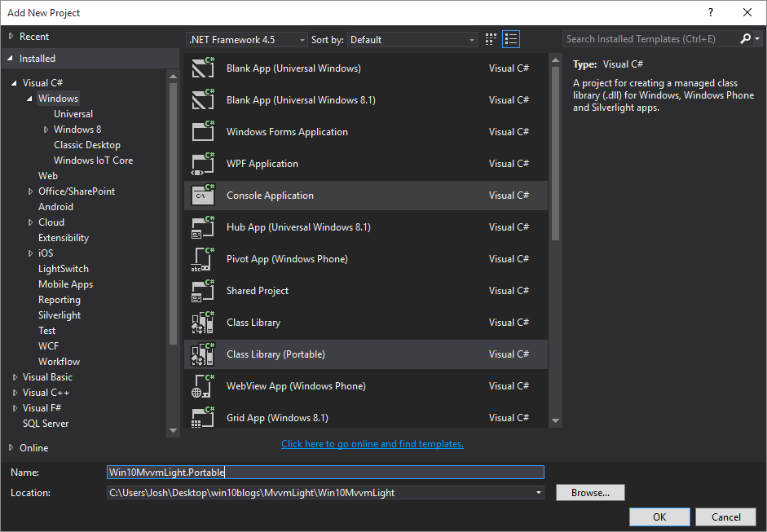767x532 pixels.
Task: Switch templates to small icons view
Action: [490, 38]
